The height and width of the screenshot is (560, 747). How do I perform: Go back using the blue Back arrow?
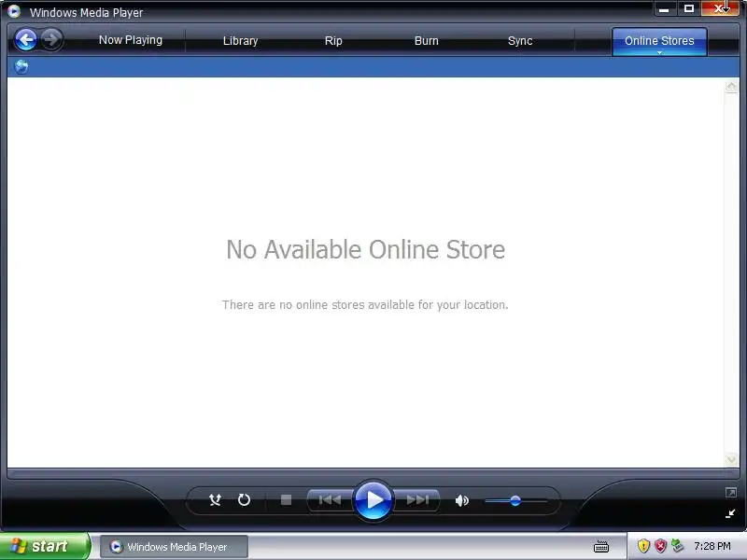(26, 39)
